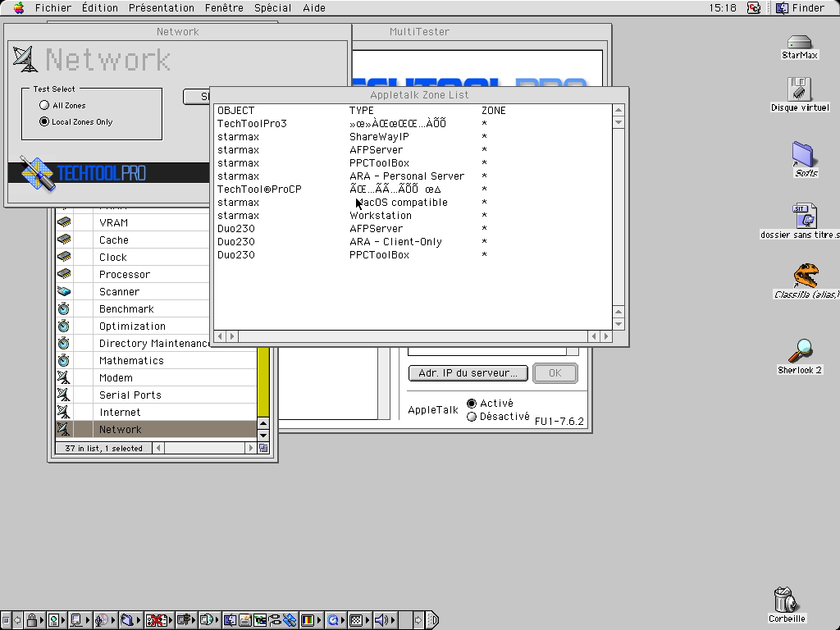This screenshot has width=840, height=630.
Task: Click the TechTool®ProCP object entry
Action: [259, 189]
